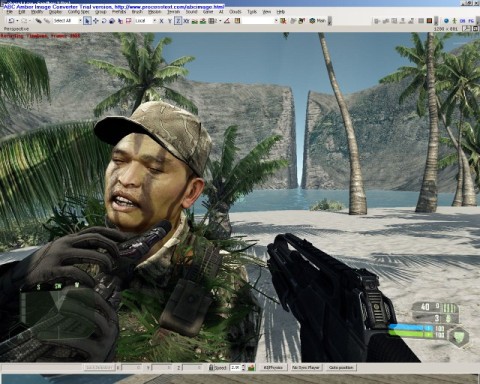Screen dimensions: 480x384
Task: Click the Link objects icon
Action: pyautogui.click(x=38, y=21)
